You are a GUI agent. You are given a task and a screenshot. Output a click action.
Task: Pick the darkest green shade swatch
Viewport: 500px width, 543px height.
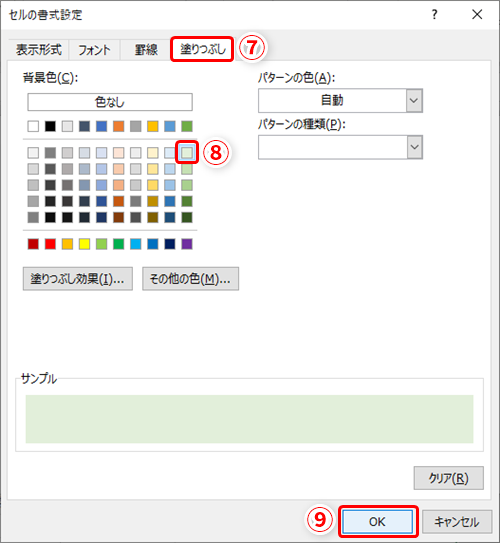pos(187,217)
